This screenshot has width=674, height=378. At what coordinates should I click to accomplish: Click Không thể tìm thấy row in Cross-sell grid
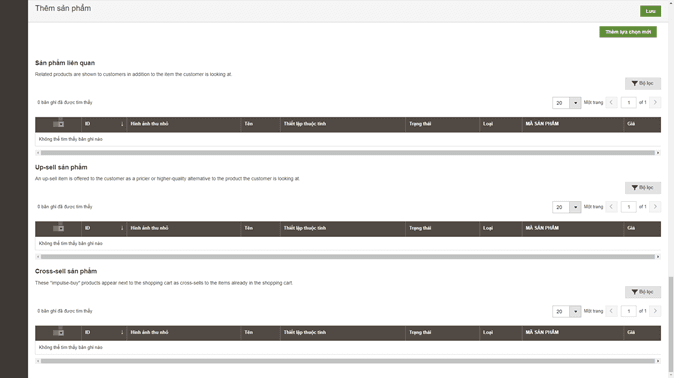click(x=348, y=347)
